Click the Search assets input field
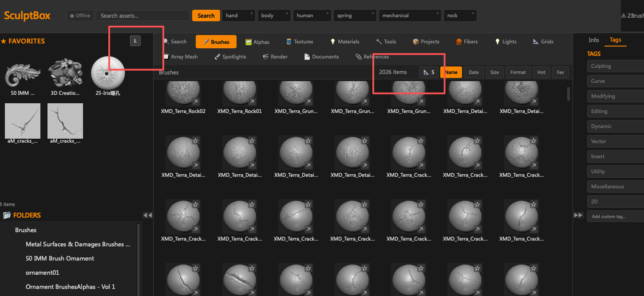 [x=142, y=16]
